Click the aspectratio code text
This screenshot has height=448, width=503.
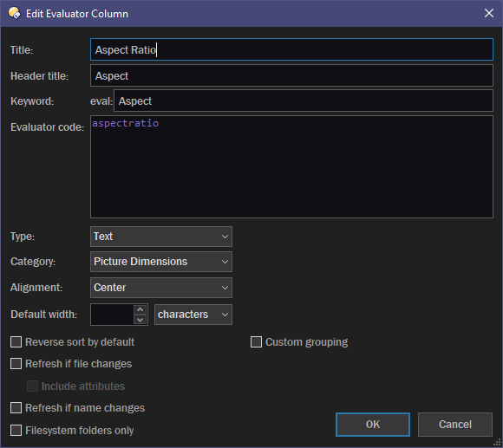point(126,123)
